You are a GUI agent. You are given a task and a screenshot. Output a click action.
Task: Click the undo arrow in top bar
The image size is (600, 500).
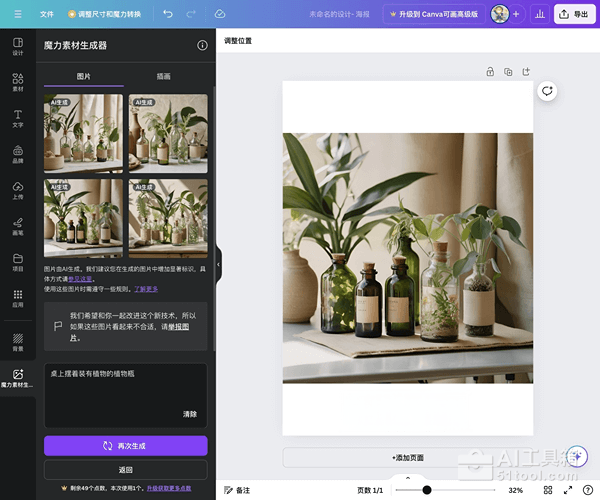pos(167,14)
